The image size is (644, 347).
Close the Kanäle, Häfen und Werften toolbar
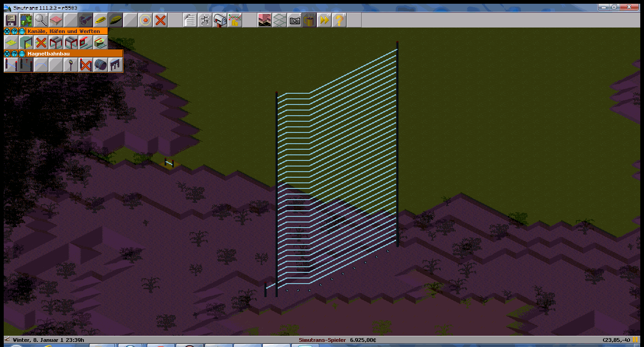[x=7, y=31]
